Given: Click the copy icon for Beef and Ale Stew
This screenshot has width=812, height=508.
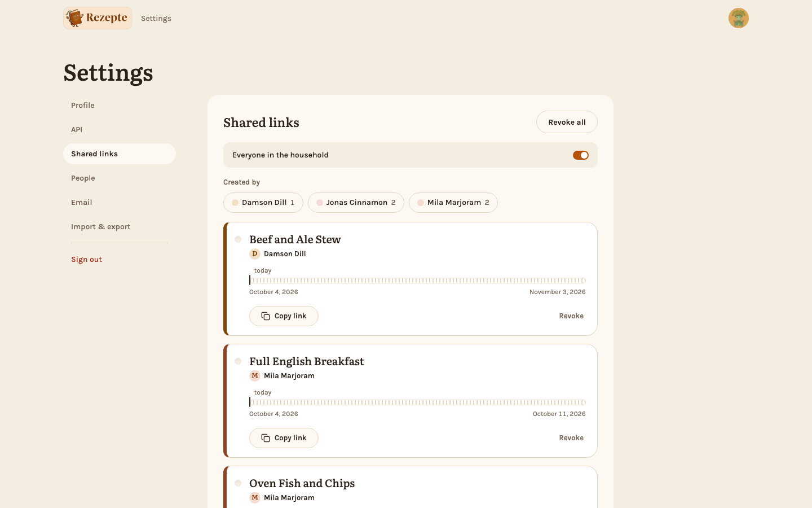Looking at the screenshot, I should point(266,316).
